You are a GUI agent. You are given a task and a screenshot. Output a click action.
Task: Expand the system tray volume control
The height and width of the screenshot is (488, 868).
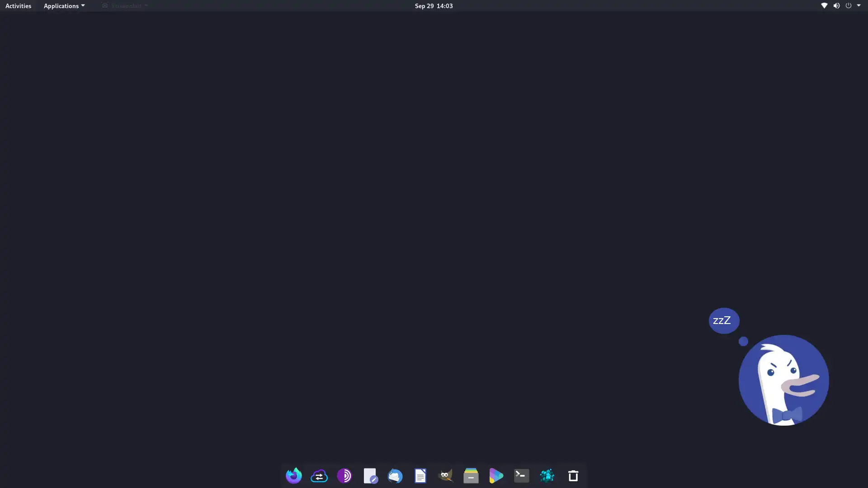[x=836, y=5]
